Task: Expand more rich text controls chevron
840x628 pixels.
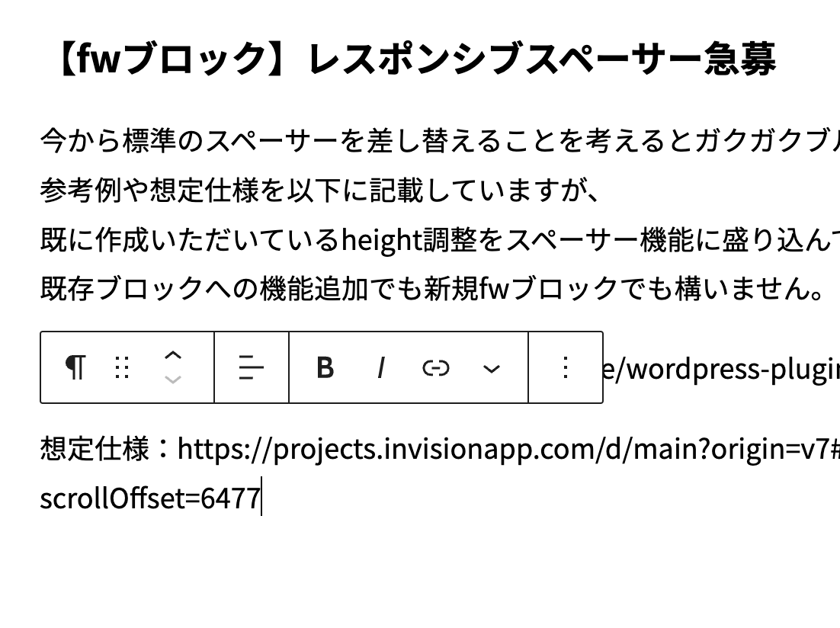Action: [x=492, y=369]
